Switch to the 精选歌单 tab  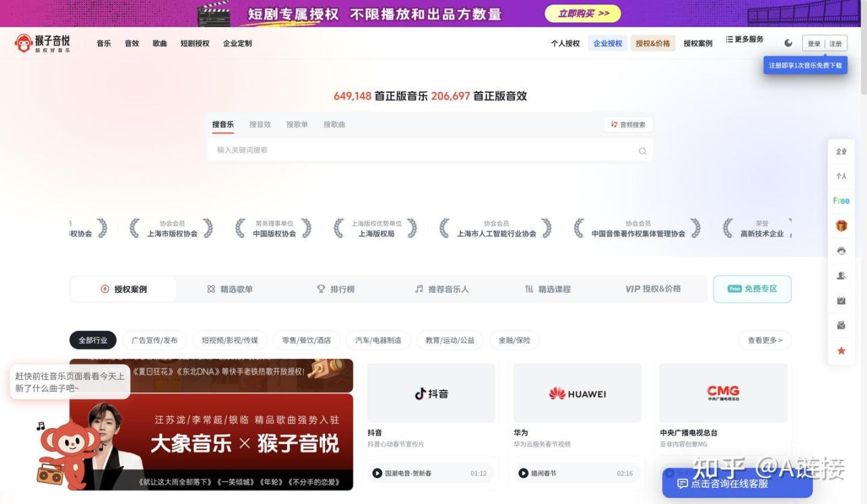230,289
